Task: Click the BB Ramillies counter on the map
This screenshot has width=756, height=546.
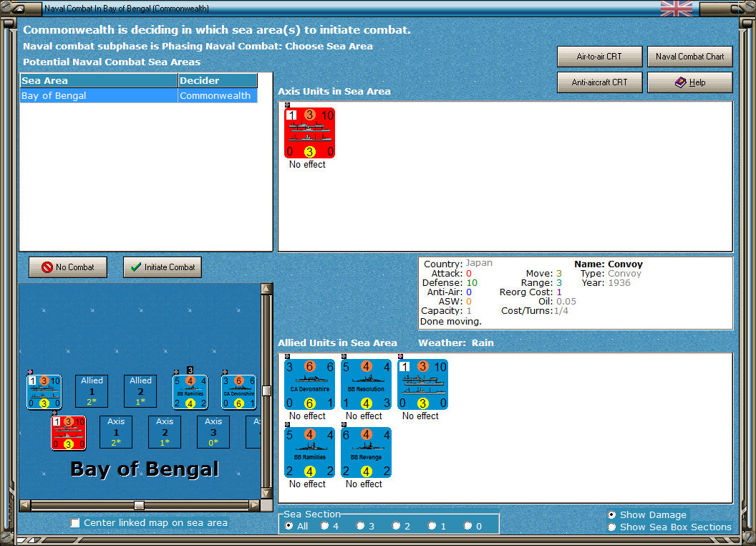Action: 190,392
